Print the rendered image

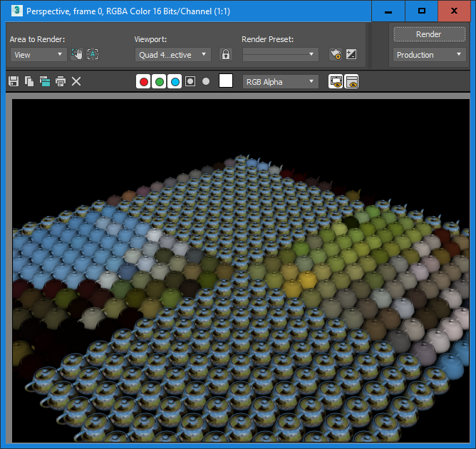(x=61, y=81)
